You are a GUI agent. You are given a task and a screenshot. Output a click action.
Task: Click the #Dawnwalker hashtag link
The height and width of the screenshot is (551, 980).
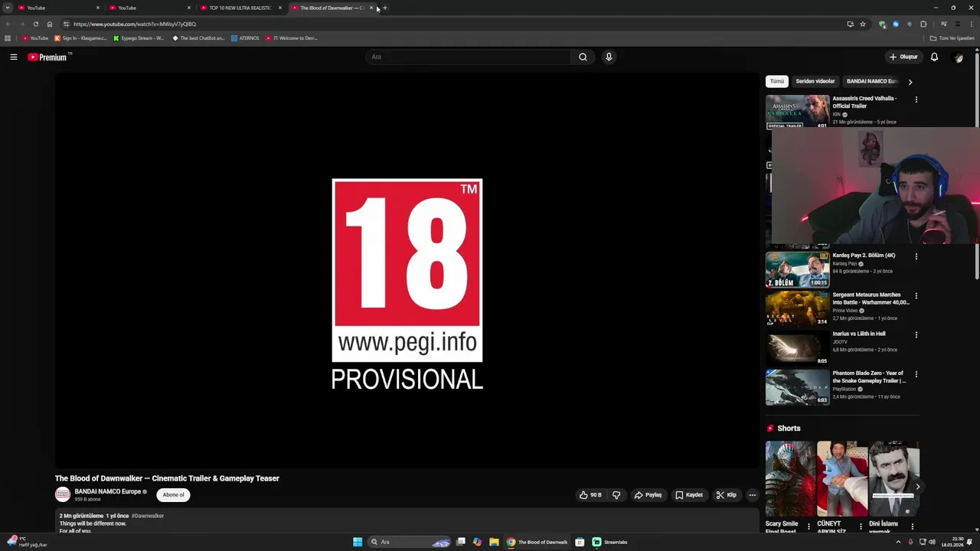tap(148, 516)
